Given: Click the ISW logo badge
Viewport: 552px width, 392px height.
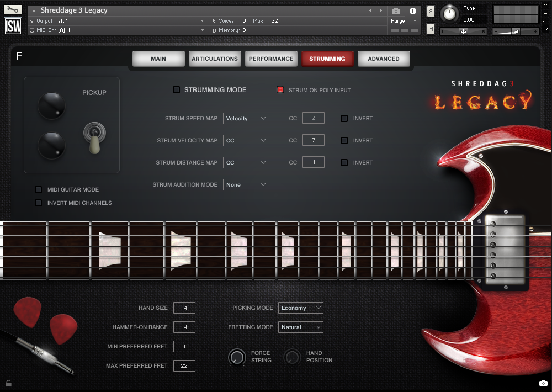Looking at the screenshot, I should tap(12, 26).
